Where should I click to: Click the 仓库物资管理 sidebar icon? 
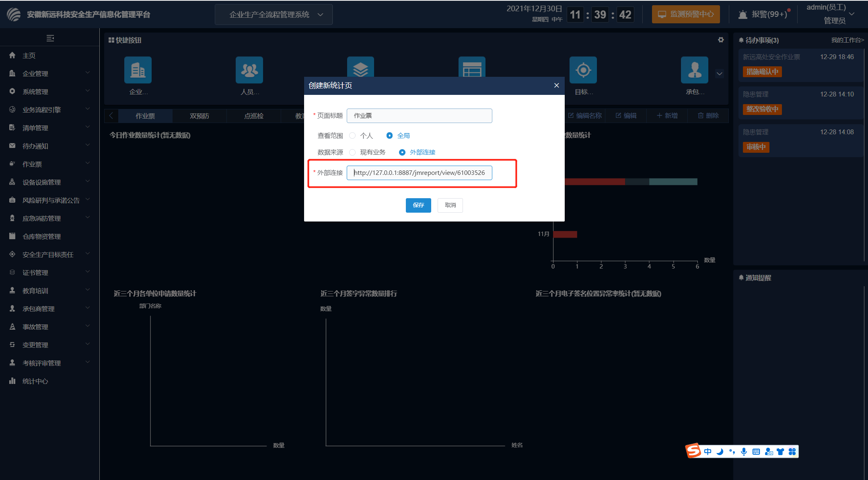12,236
